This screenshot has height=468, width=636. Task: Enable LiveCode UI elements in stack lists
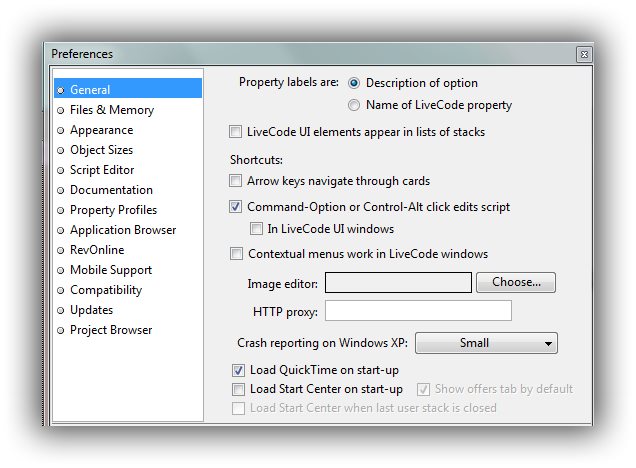(236, 131)
